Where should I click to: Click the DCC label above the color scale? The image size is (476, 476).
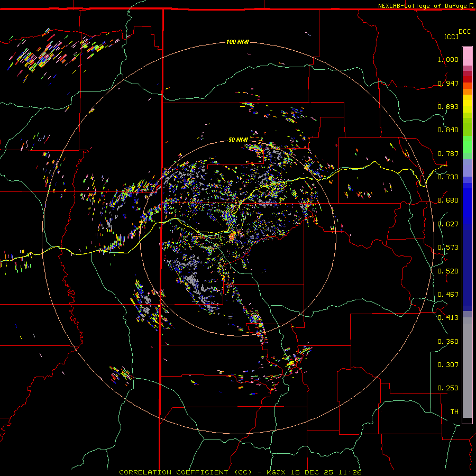464,32
